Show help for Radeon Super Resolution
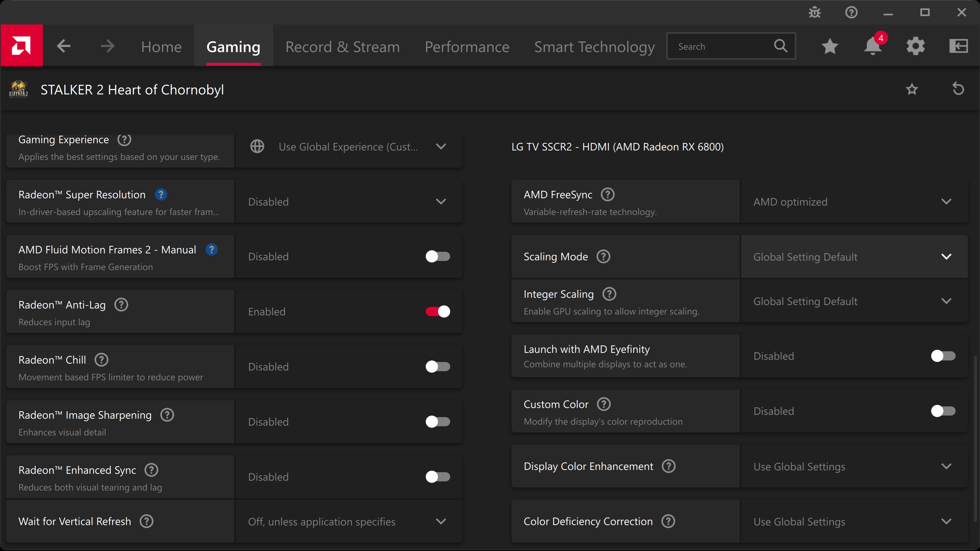 (161, 195)
